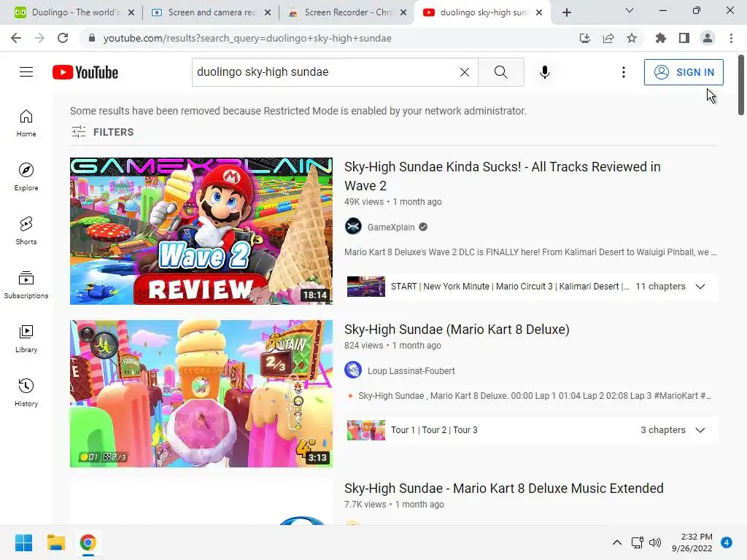Open Sky-High Sundae Kinda Sucks video title
747x560 pixels.
tap(502, 176)
